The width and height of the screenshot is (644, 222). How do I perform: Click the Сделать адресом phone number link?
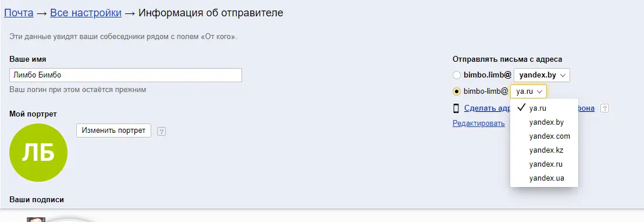click(529, 108)
